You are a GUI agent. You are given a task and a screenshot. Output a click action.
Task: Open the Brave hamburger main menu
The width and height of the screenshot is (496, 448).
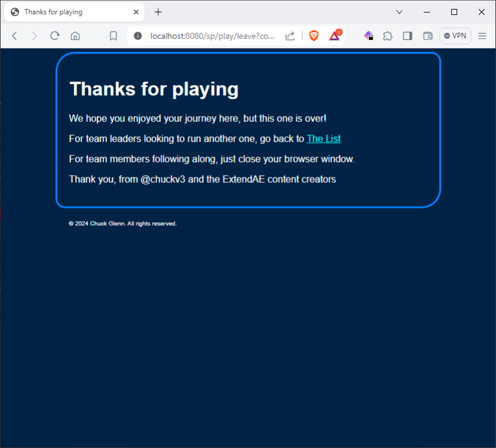[482, 36]
